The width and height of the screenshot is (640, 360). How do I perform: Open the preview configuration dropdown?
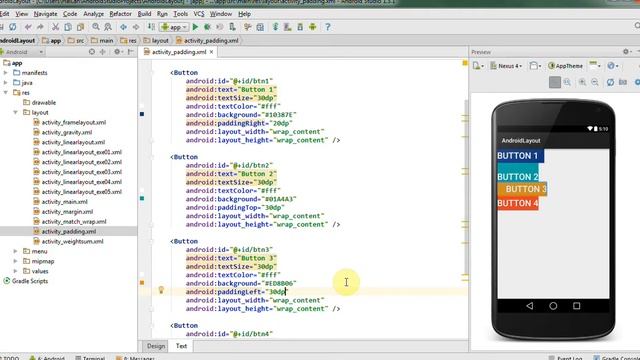[478, 66]
